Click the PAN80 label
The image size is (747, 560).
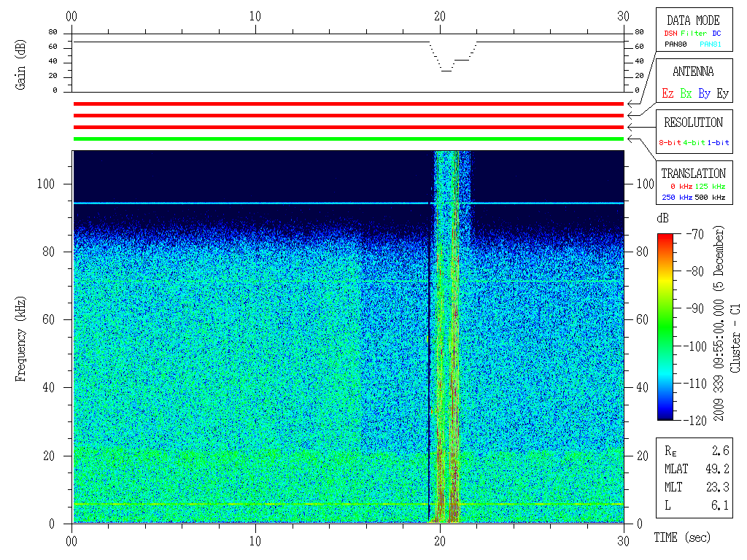(x=676, y=44)
